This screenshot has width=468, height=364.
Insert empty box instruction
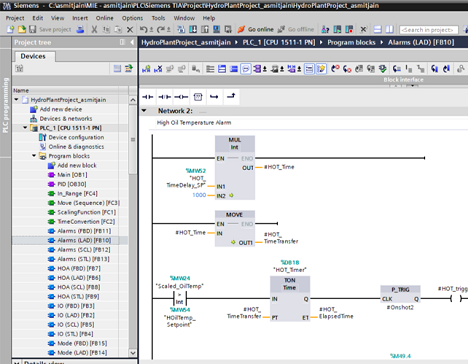pyautogui.click(x=198, y=97)
